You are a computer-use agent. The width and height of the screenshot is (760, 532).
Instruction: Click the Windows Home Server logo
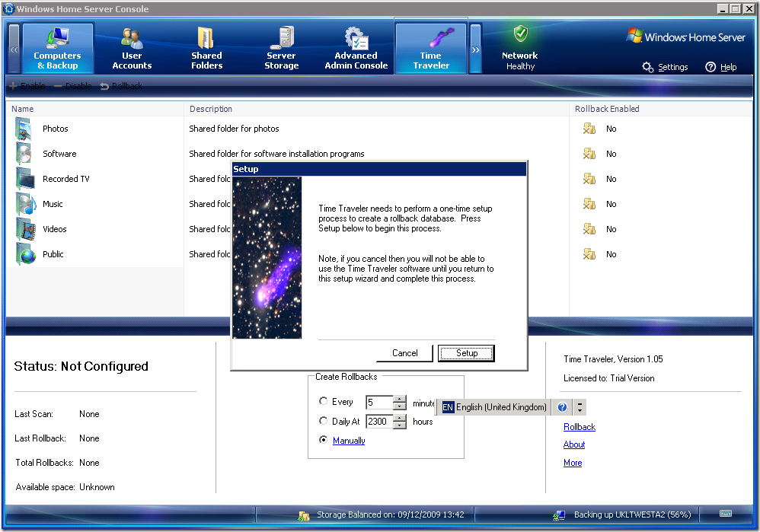pos(686,37)
